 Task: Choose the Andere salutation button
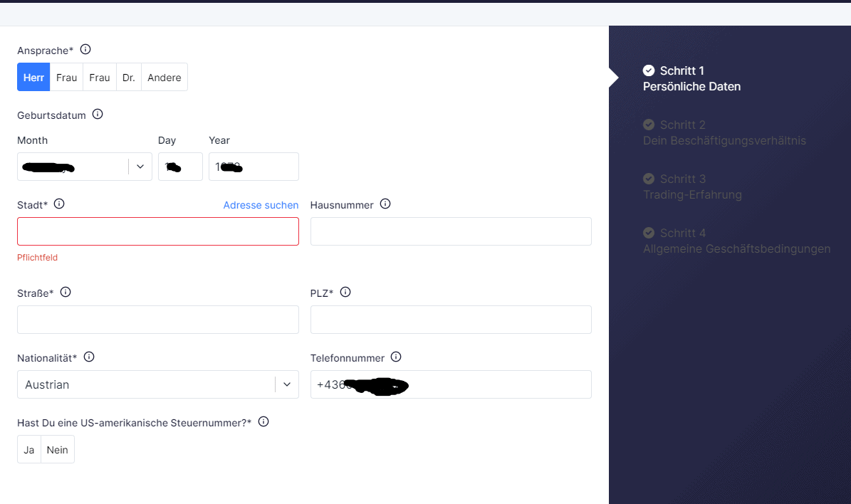tap(165, 78)
